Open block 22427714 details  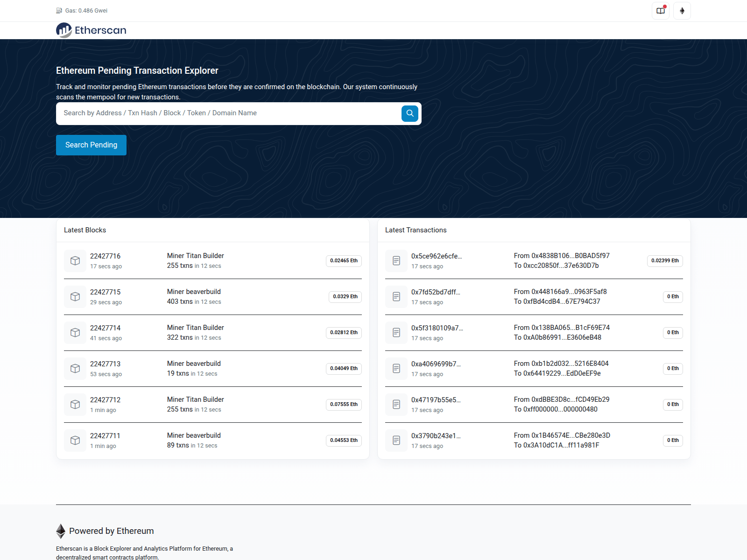click(105, 328)
